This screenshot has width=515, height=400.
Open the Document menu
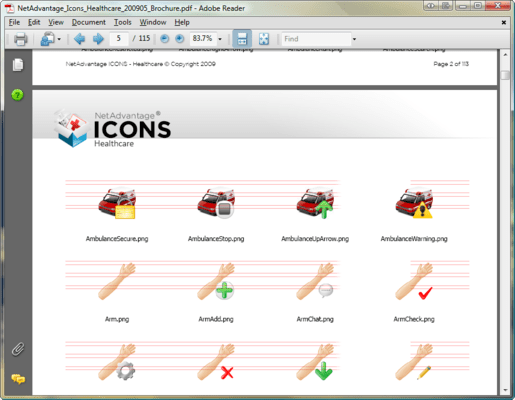tap(89, 22)
